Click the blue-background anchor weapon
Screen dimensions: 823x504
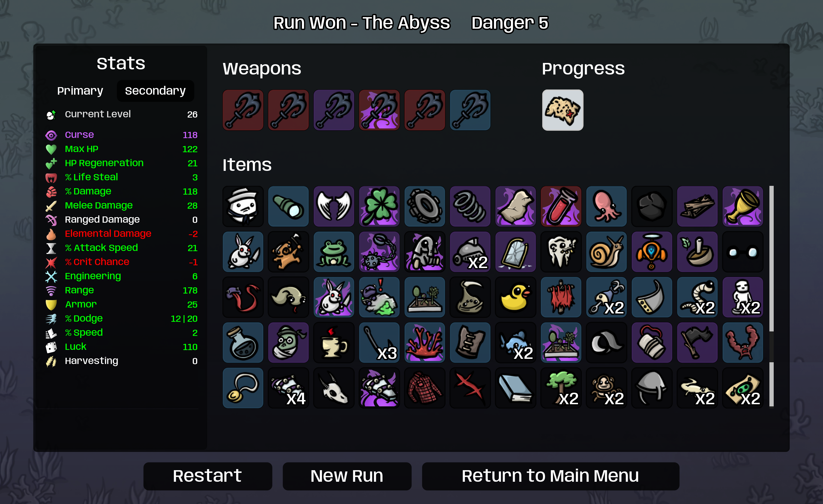point(470,110)
